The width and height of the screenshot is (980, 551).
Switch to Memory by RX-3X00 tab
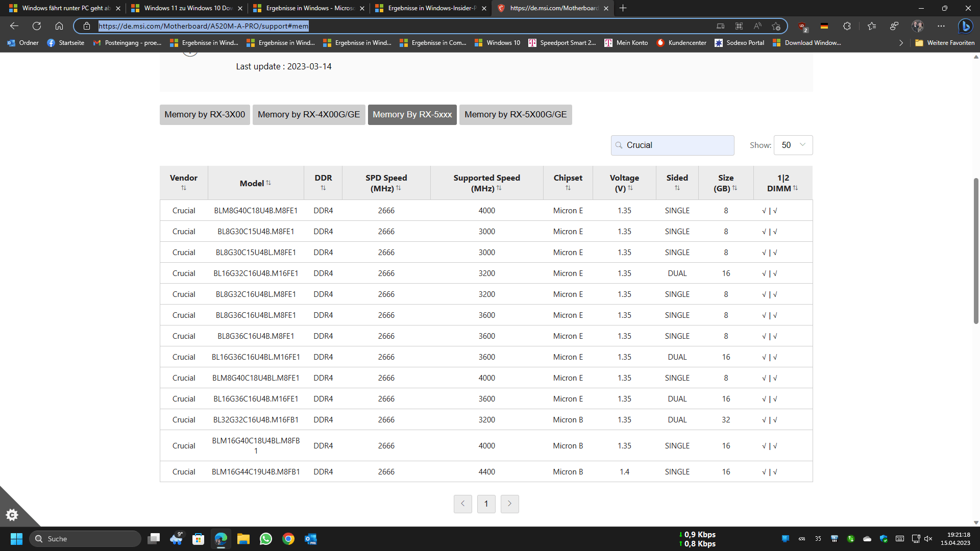click(205, 115)
